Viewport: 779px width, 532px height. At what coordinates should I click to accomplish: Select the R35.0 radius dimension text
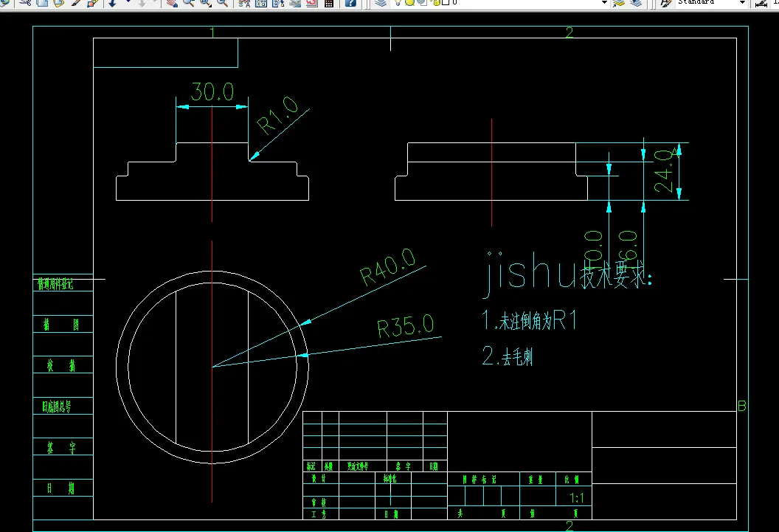tap(406, 326)
